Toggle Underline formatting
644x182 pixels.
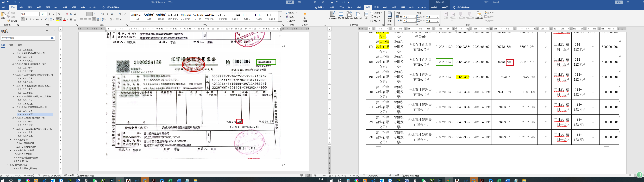click(x=31, y=20)
